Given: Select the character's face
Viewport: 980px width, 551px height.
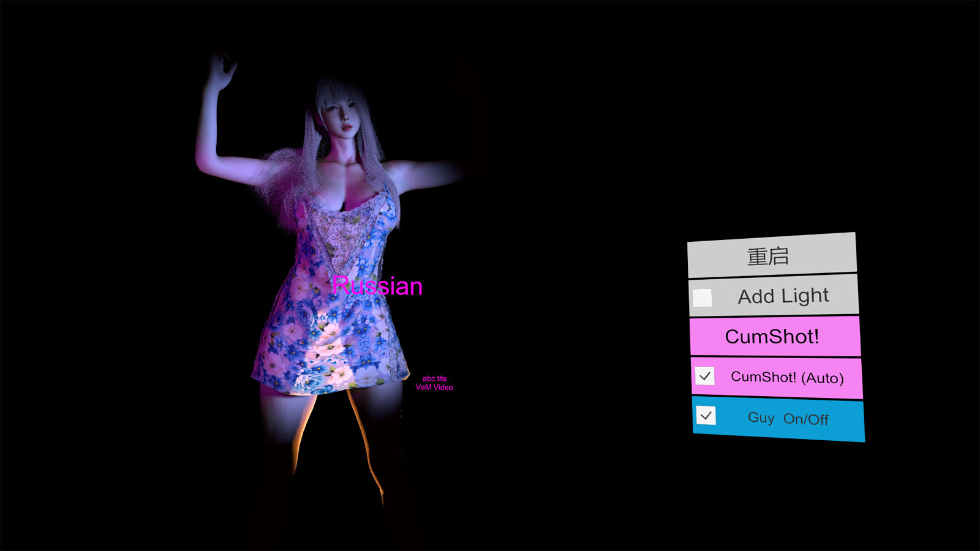Looking at the screenshot, I should point(341,114).
